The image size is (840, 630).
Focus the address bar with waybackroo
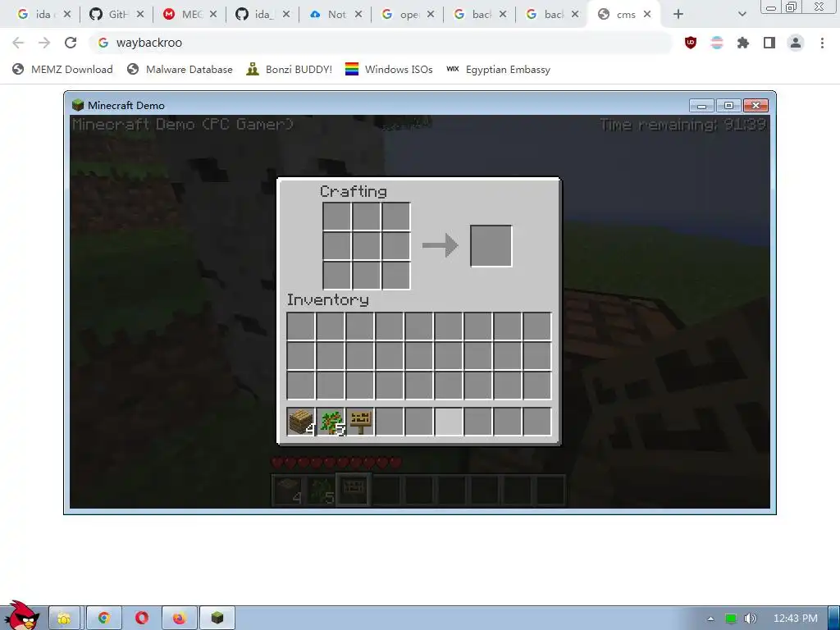click(x=381, y=43)
